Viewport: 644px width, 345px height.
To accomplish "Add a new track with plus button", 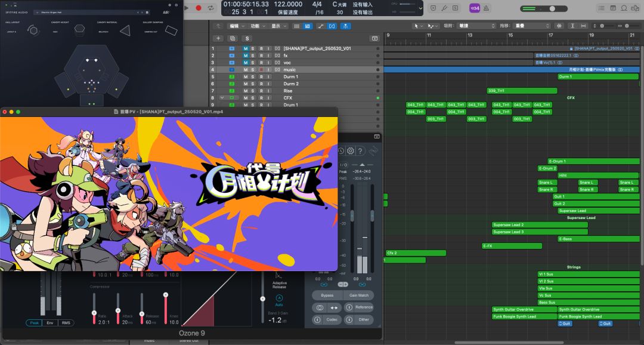I will (218, 38).
